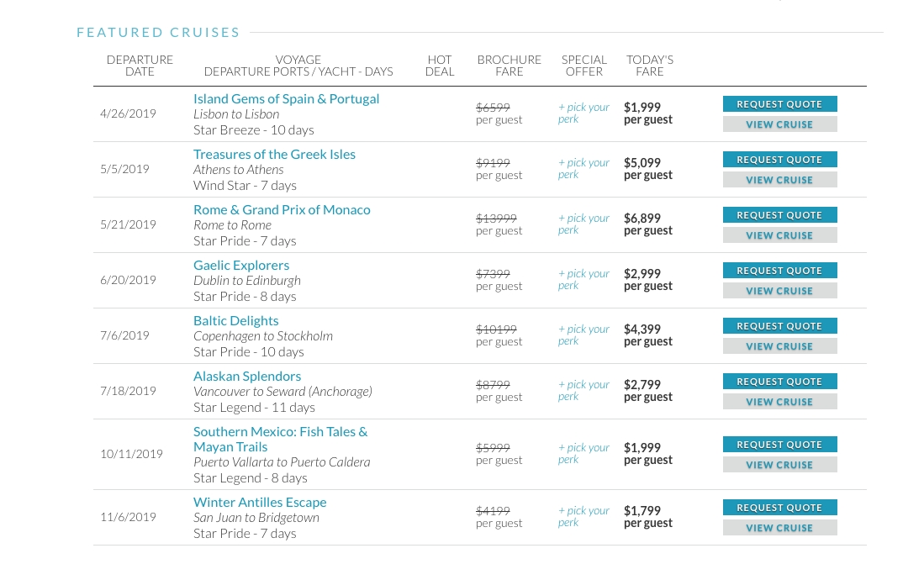Screen dimensions: 924x564
Task: Click pick your perk for 11/6/2019 cruise
Action: tap(583, 516)
